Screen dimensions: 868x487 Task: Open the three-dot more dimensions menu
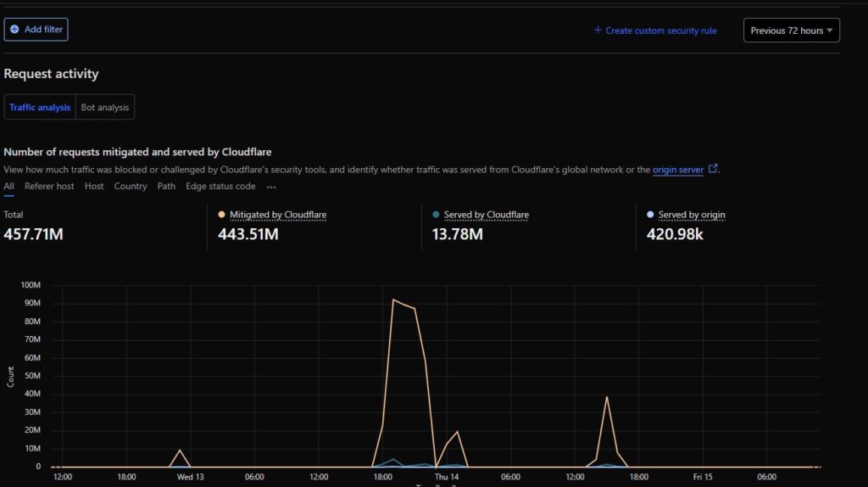271,187
